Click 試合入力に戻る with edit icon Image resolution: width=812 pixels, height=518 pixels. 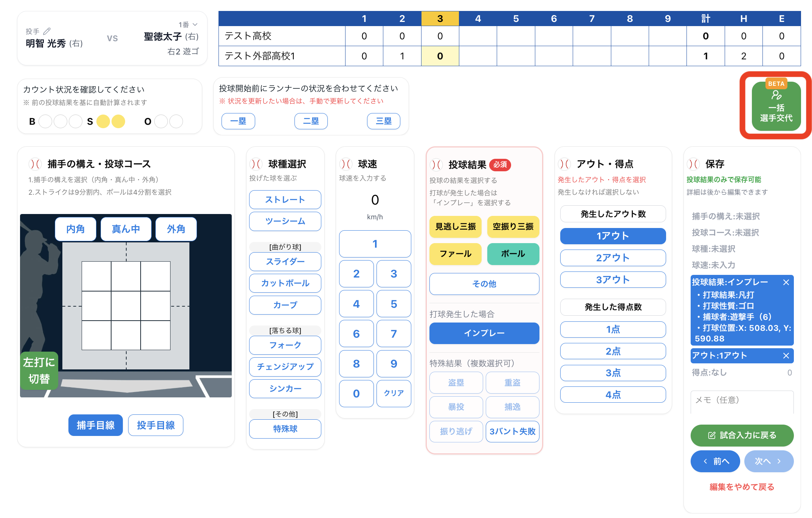(742, 436)
